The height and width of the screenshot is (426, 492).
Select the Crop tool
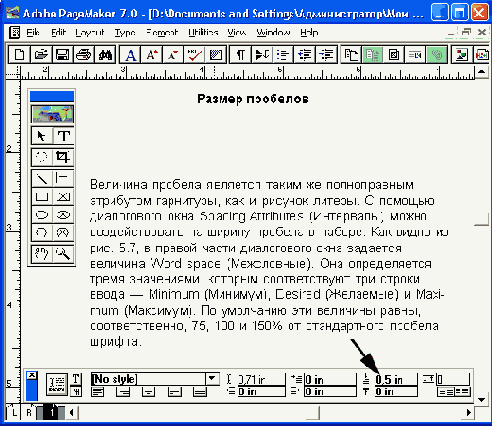[x=64, y=157]
